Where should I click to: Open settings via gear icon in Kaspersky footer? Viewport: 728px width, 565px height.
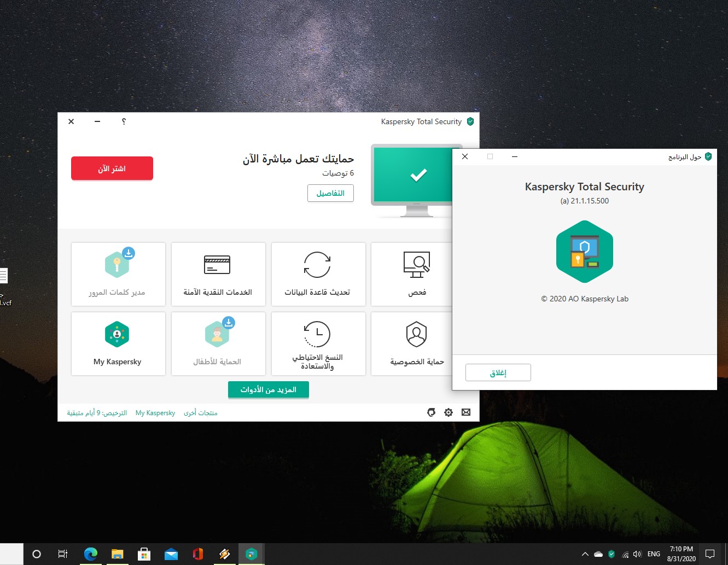[x=449, y=412]
